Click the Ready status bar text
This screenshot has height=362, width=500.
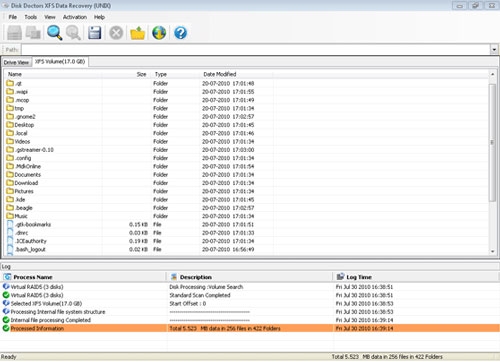[x=9, y=357]
